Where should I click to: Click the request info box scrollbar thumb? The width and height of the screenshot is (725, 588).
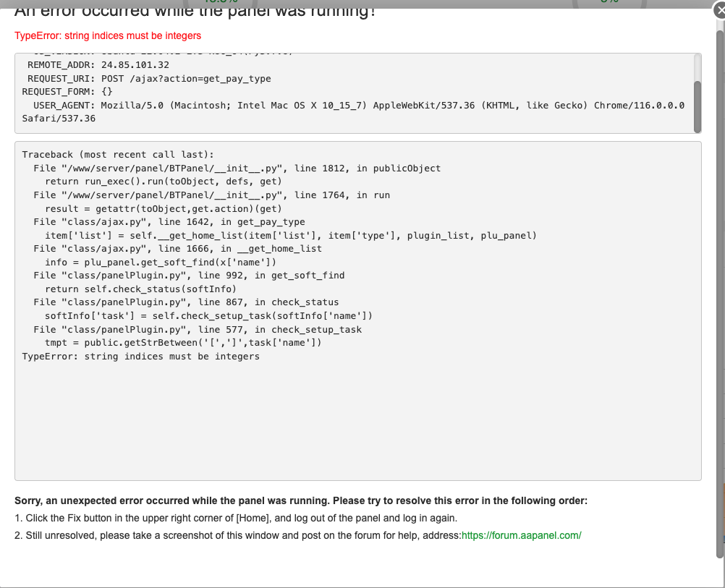click(x=698, y=106)
